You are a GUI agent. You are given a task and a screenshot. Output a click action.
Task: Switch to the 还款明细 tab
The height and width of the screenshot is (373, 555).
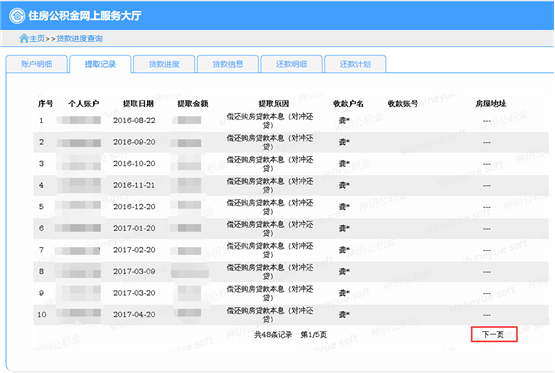[291, 64]
